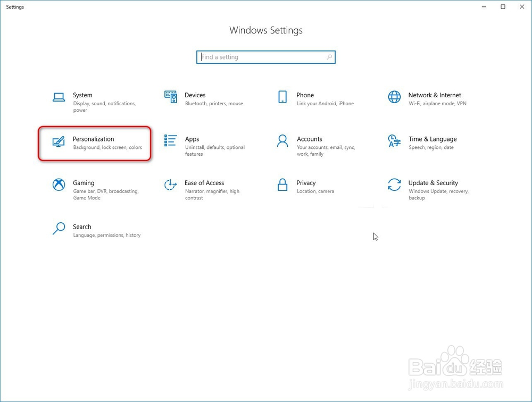Click 'Display, sound, notifications, power' description
Viewport: 532px width, 402px height.
click(x=104, y=106)
